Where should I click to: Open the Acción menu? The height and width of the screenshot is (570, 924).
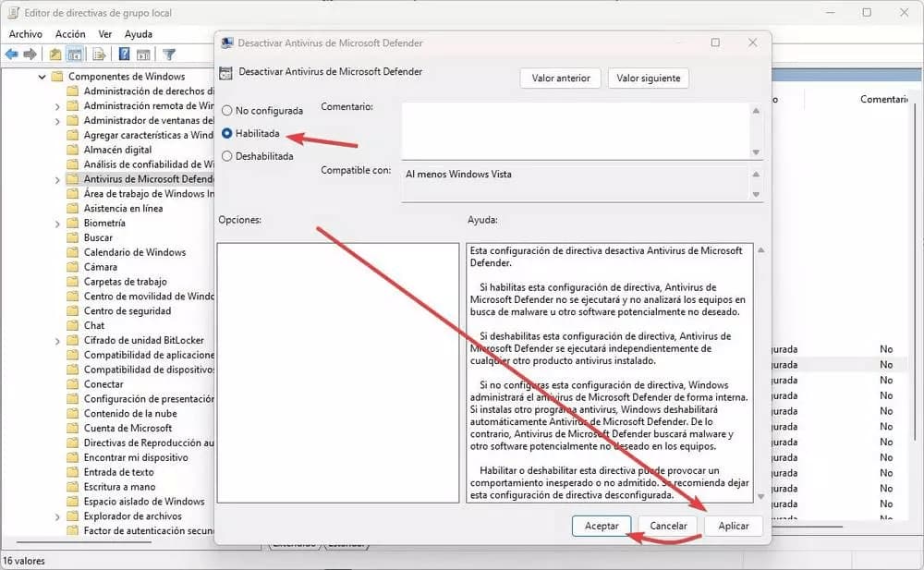point(70,34)
